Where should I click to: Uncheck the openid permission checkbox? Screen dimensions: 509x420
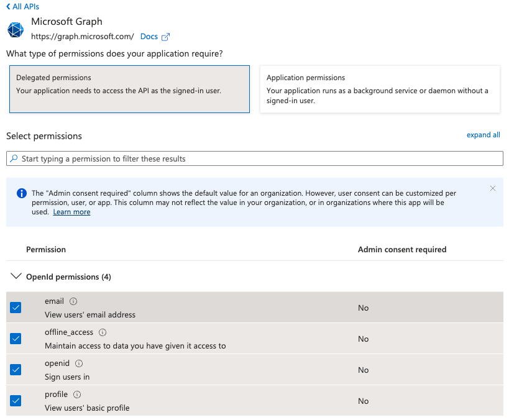pyautogui.click(x=16, y=370)
